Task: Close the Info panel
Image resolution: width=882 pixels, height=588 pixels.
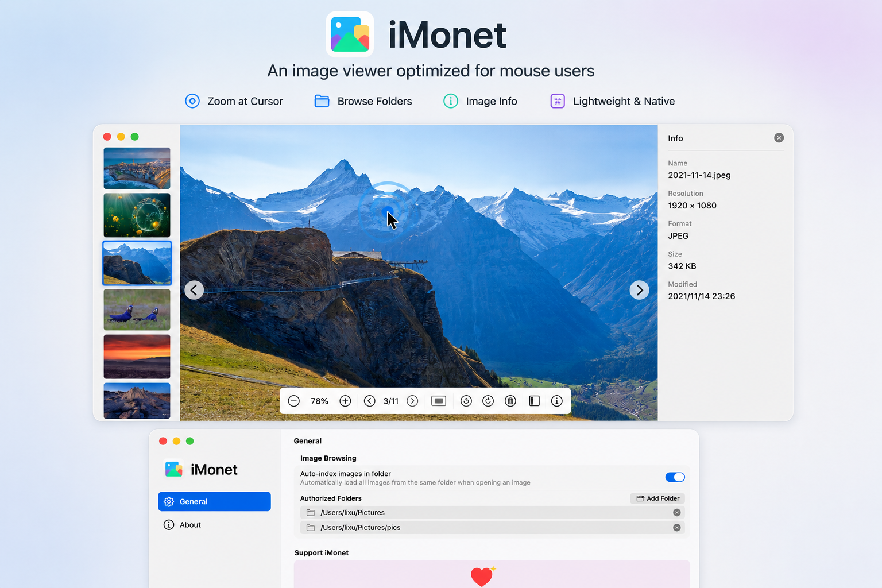Action: click(x=779, y=138)
